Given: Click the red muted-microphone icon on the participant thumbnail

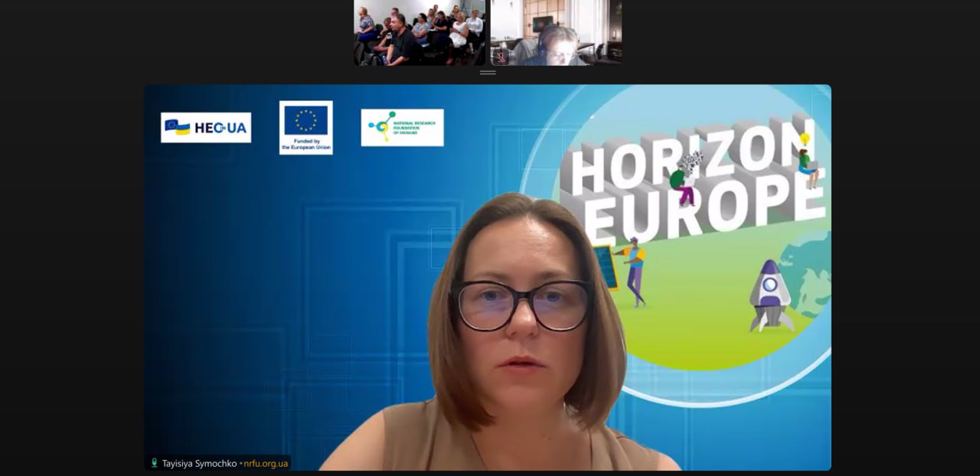Looking at the screenshot, I should [x=501, y=57].
